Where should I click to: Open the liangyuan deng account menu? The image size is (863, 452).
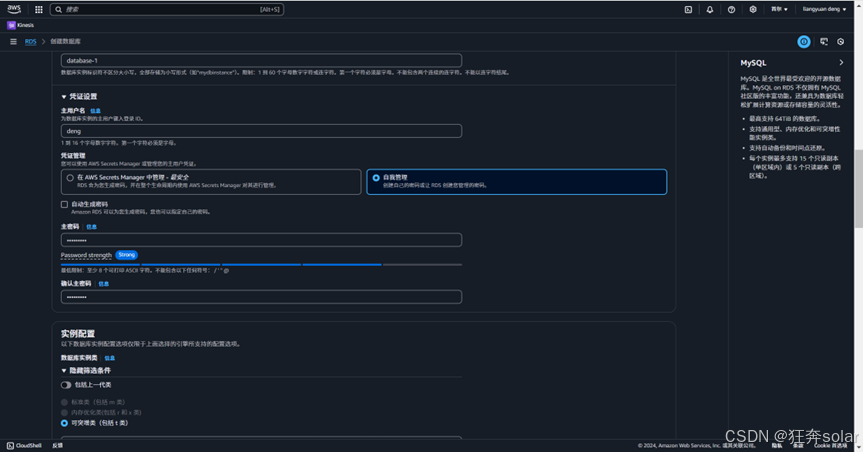click(824, 9)
